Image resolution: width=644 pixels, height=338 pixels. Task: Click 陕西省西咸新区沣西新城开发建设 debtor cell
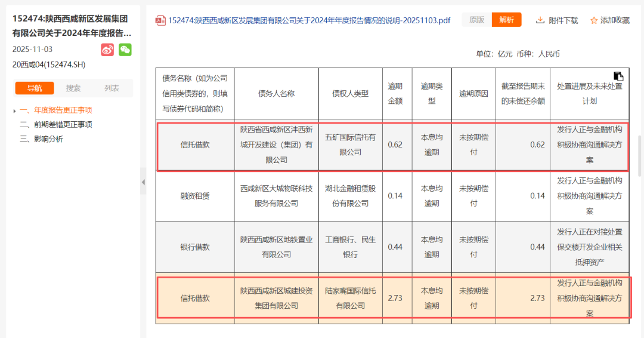277,145
